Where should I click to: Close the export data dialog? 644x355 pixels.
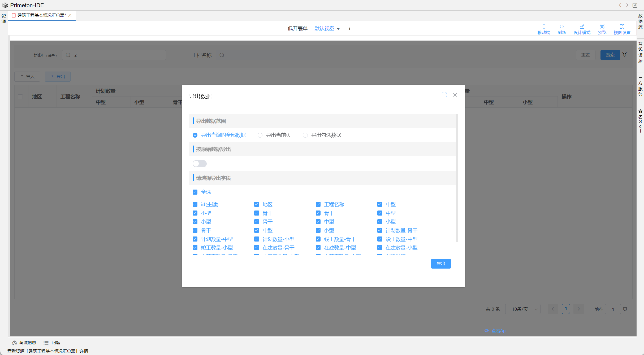(x=455, y=95)
